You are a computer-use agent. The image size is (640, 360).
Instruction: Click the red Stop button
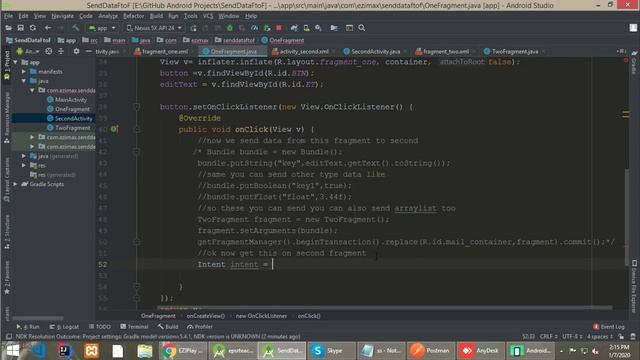(279, 28)
